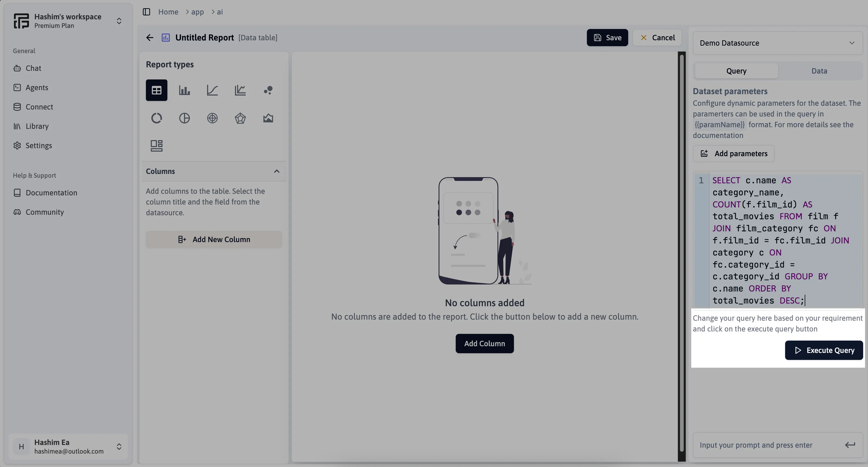Click Add New Column button
The height and width of the screenshot is (467, 868).
click(x=214, y=239)
